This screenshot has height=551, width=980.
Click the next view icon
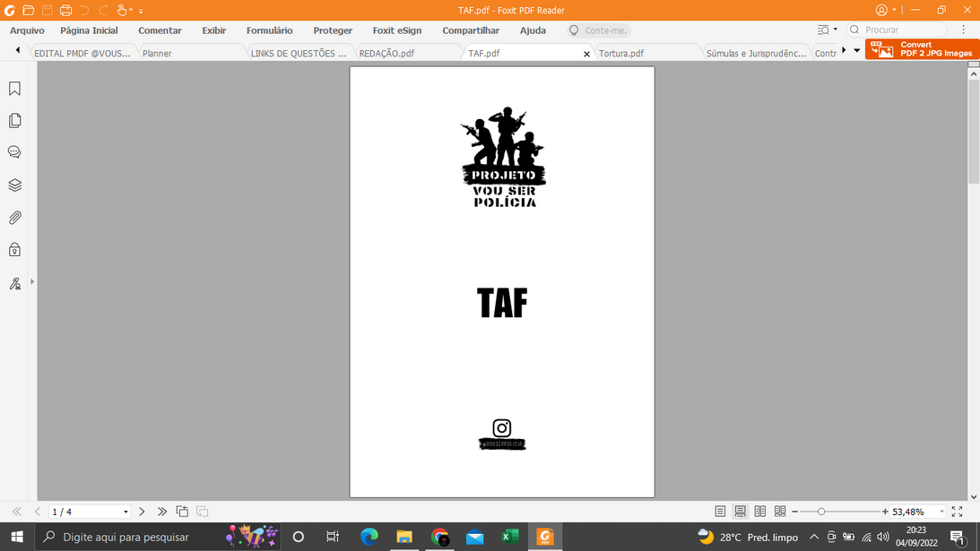[202, 512]
